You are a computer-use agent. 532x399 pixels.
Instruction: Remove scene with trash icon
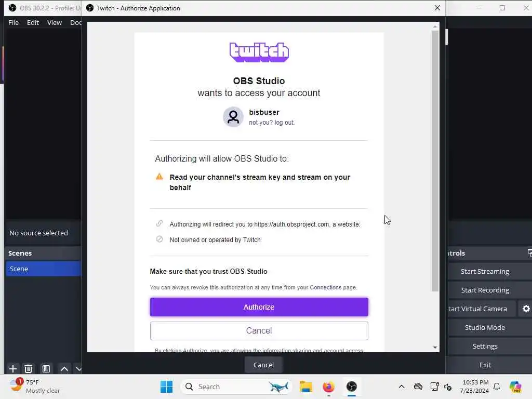29,368
